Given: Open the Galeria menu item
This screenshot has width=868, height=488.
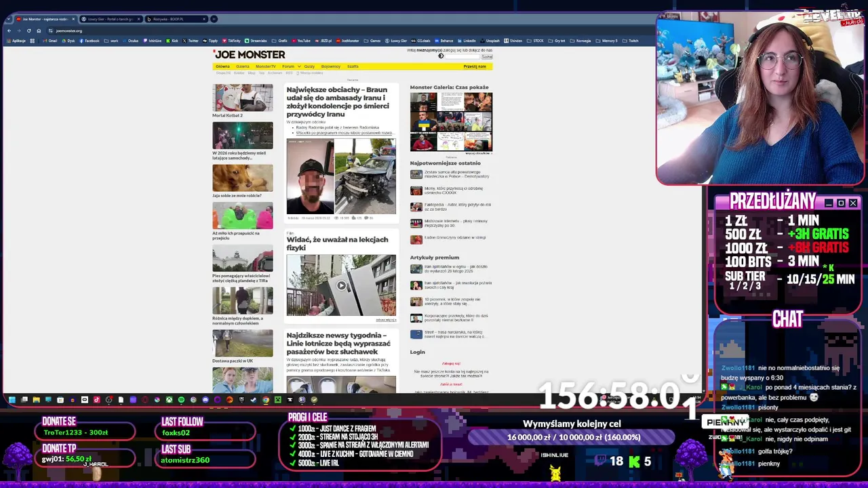Looking at the screenshot, I should coord(243,66).
